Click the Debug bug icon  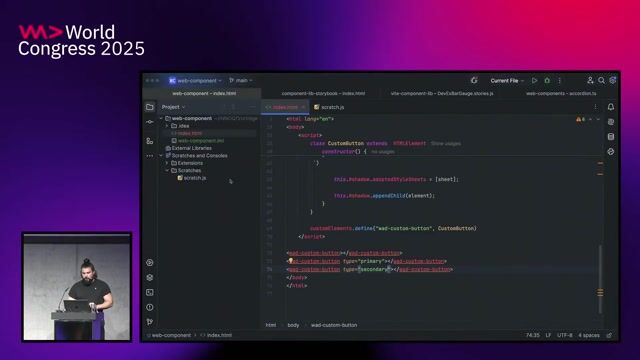547,80
